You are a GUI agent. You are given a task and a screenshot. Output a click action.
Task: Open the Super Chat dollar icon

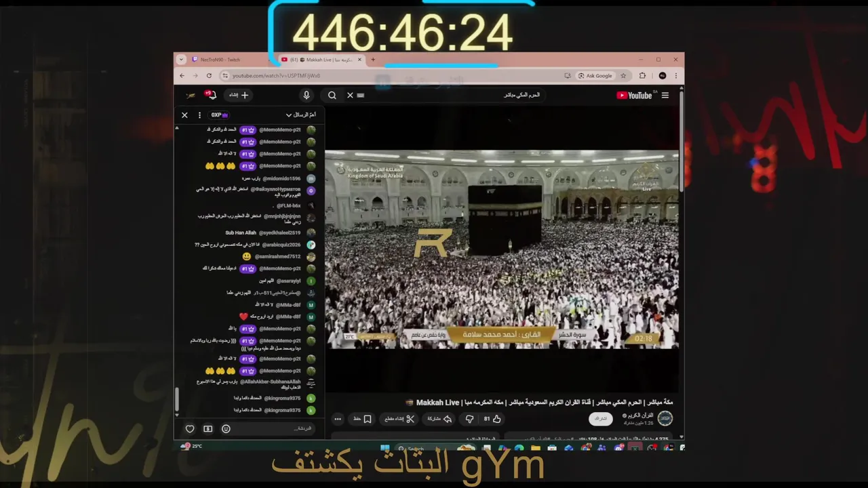(208, 428)
